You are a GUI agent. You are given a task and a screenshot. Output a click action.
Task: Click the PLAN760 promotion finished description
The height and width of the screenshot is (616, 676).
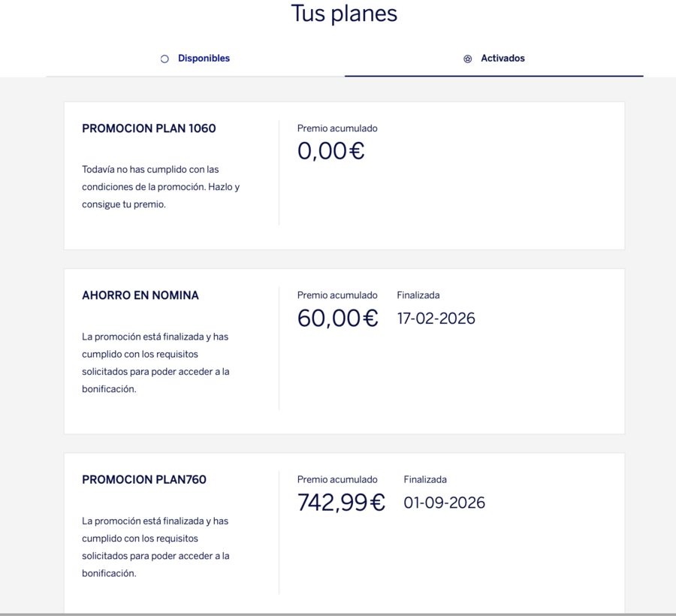155,547
